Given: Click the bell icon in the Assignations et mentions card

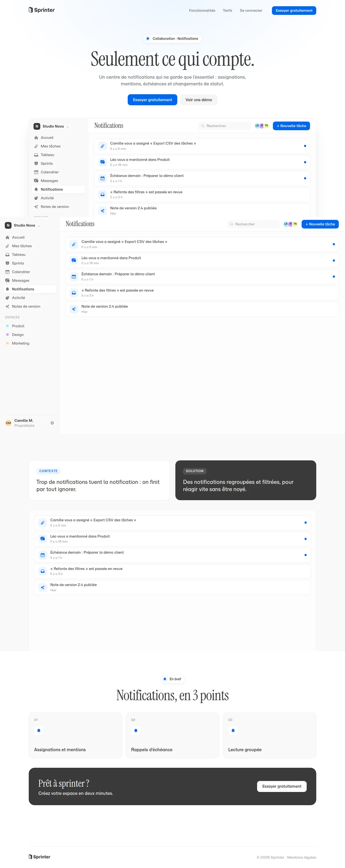Looking at the screenshot, I should click(39, 730).
